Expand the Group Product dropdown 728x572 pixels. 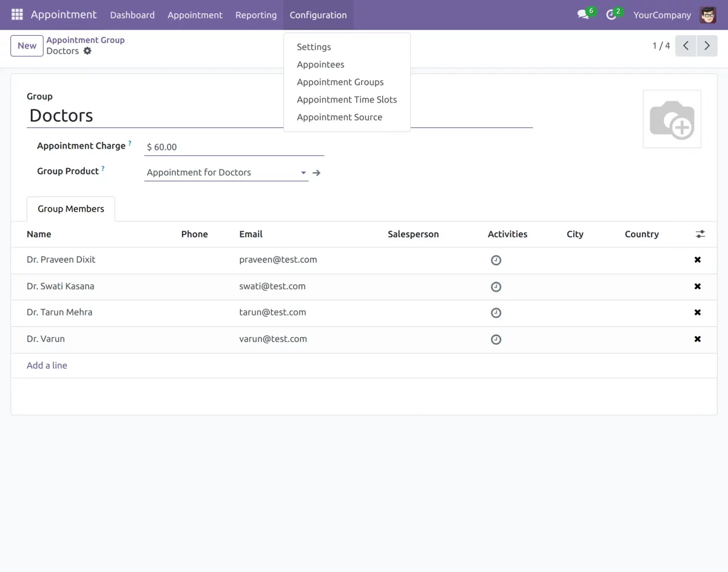pyautogui.click(x=303, y=173)
